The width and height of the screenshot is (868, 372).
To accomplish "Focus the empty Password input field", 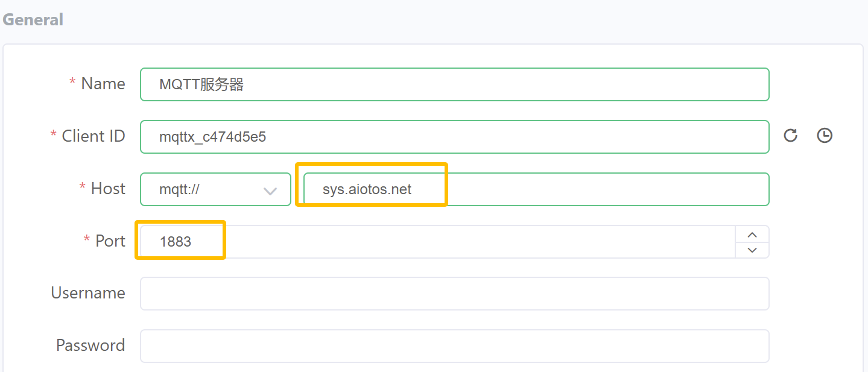I will point(454,346).
